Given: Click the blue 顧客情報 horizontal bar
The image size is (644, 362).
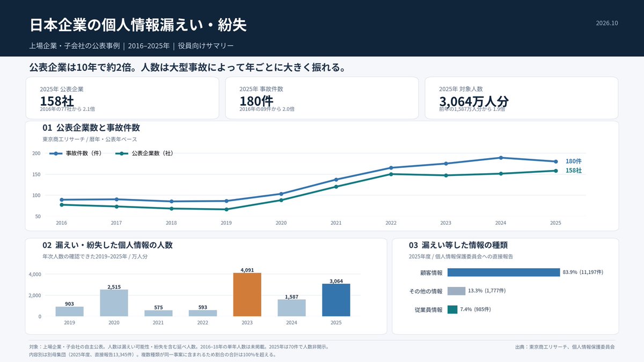Looking at the screenshot, I should coord(503,272).
